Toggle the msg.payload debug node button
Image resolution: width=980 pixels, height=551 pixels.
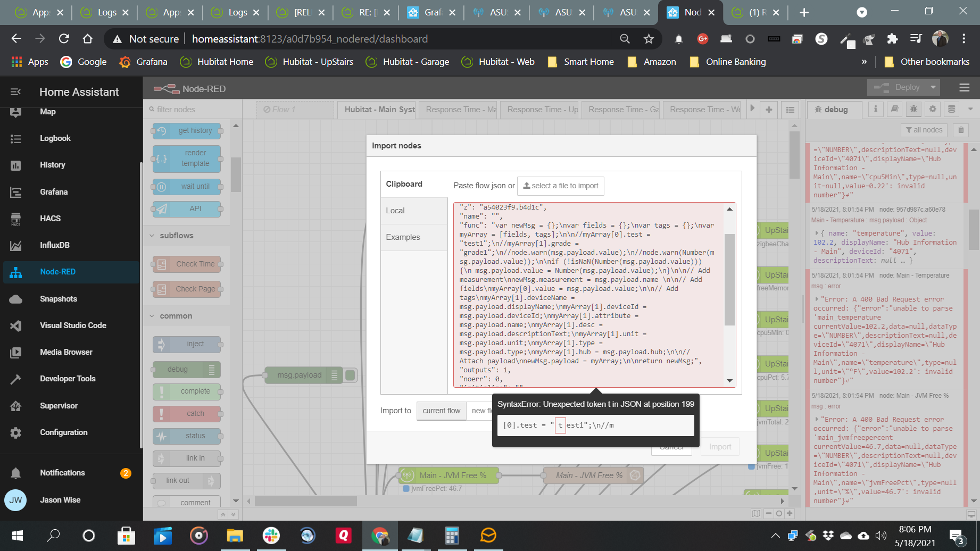click(x=350, y=375)
